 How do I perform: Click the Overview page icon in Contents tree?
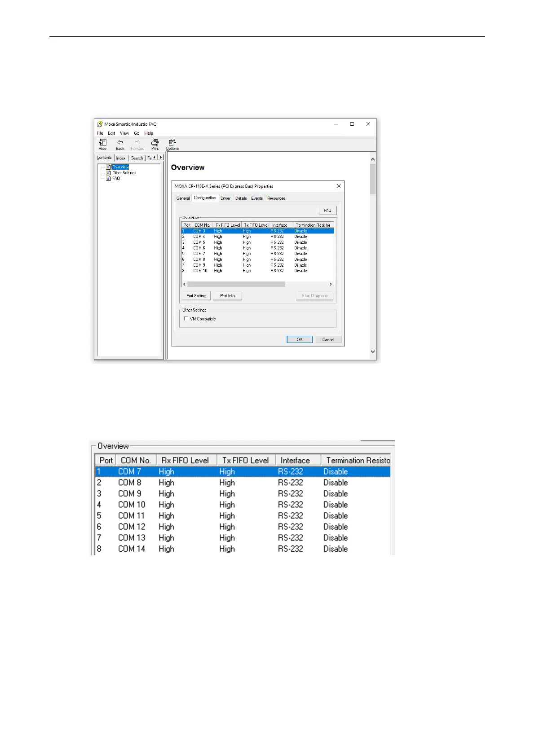pos(108,167)
